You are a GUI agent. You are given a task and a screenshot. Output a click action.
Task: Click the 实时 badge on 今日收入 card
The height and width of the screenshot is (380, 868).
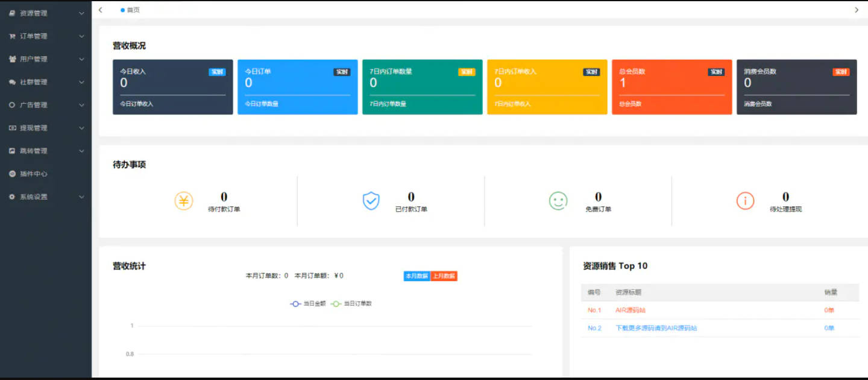(217, 72)
